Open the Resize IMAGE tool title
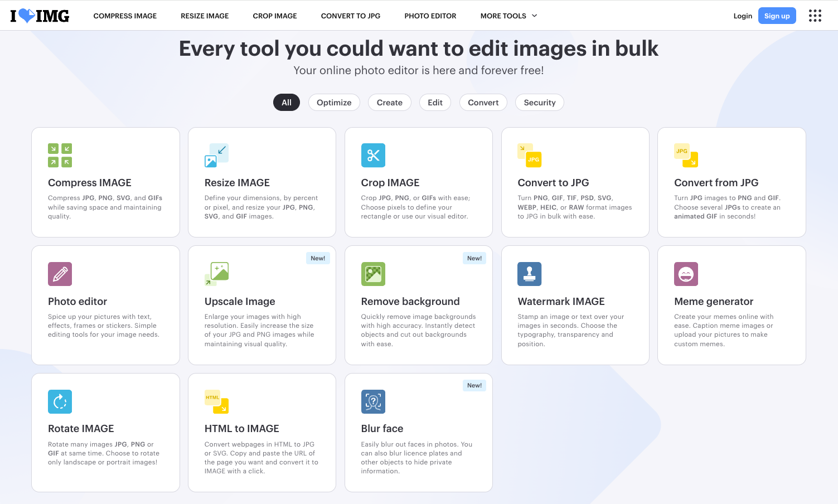The width and height of the screenshot is (838, 504). point(237,183)
